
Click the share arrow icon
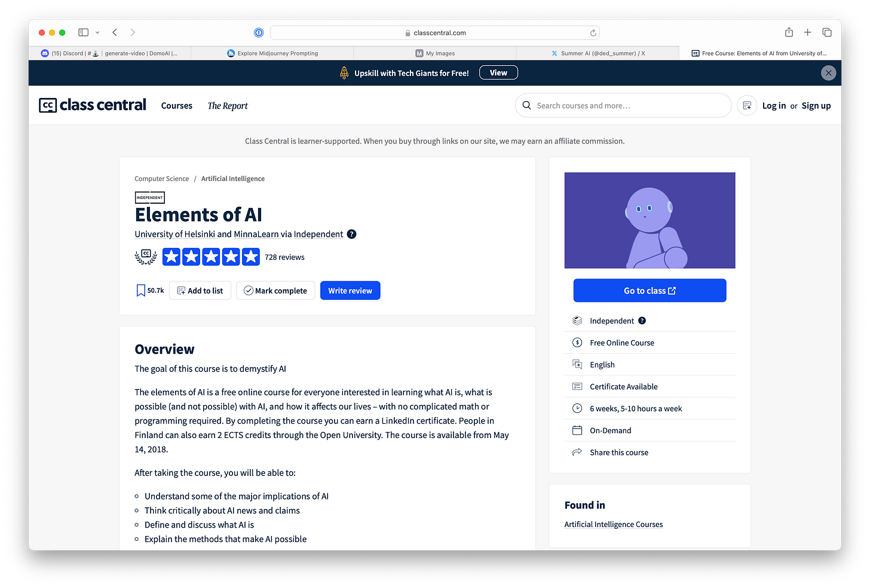point(577,452)
